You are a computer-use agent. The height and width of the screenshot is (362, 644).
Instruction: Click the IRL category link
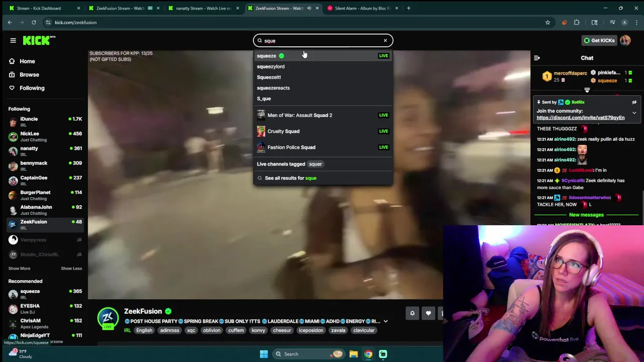[127, 331]
